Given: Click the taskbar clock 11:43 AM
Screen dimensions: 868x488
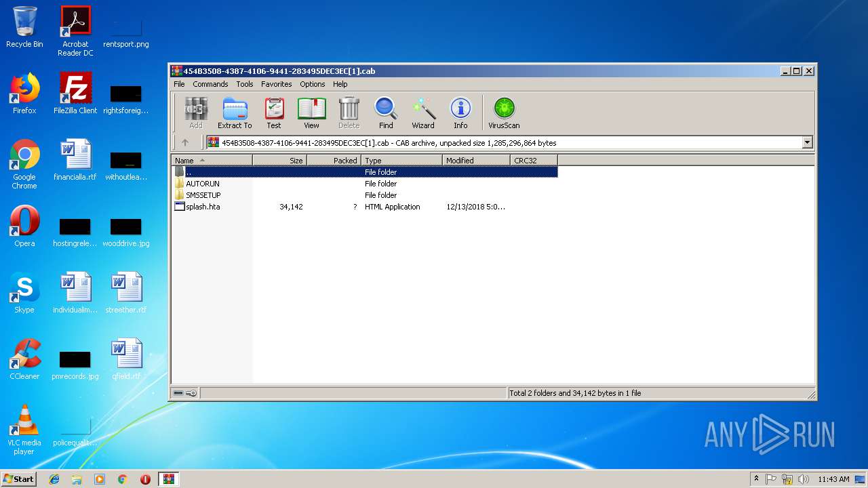Looking at the screenshot, I should 833,479.
